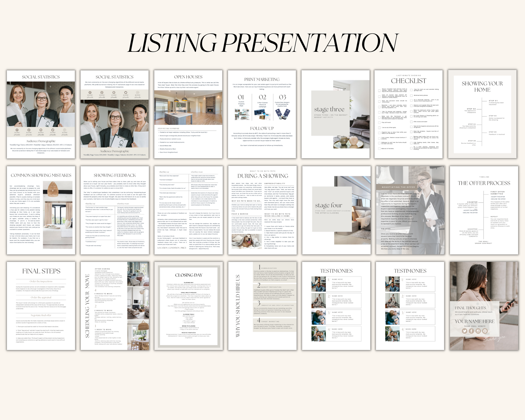Tick 'Turn on all of the lights' checkbox

pyautogui.click(x=379, y=128)
